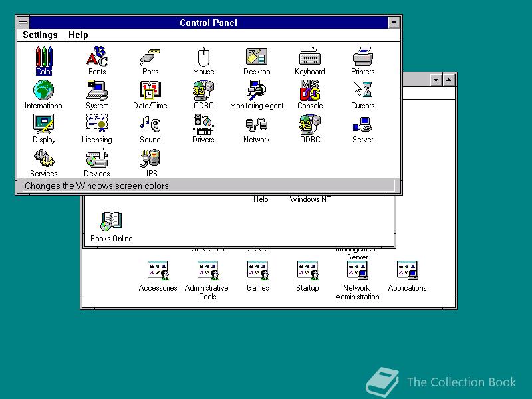Select the Licensing icon
The width and height of the screenshot is (532, 399).
tap(97, 128)
